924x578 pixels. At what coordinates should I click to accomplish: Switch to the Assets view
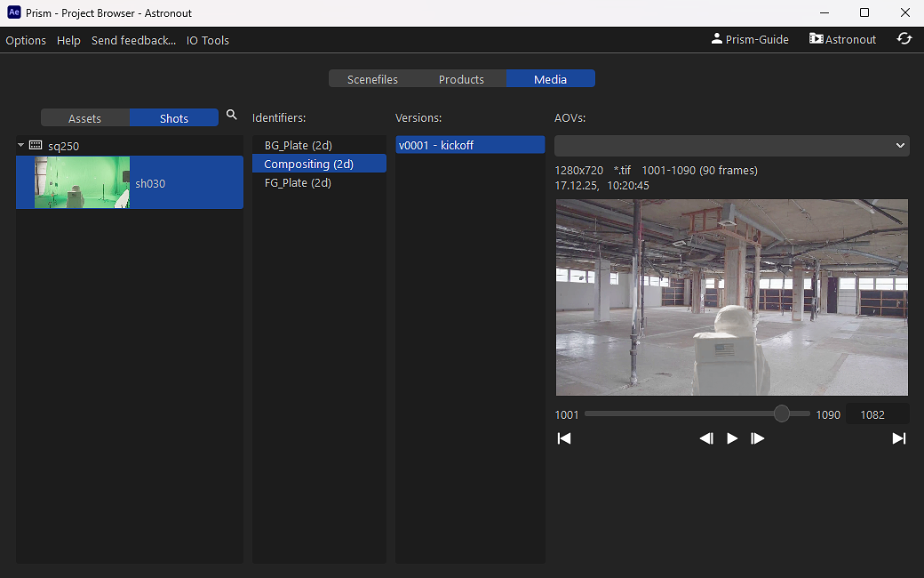coord(84,117)
